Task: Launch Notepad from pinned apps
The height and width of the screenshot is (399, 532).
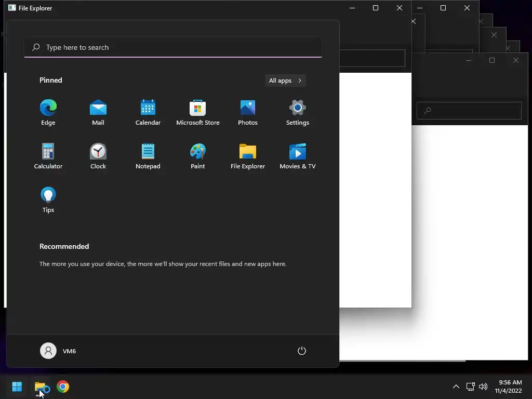Action: 148,156
